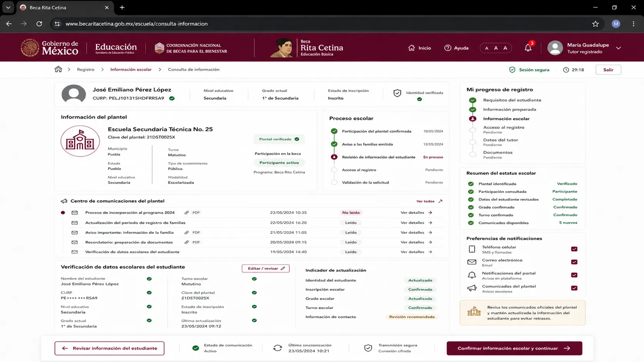
Task: Open the PDF attachment of Recordatorio message
Action: [192, 242]
